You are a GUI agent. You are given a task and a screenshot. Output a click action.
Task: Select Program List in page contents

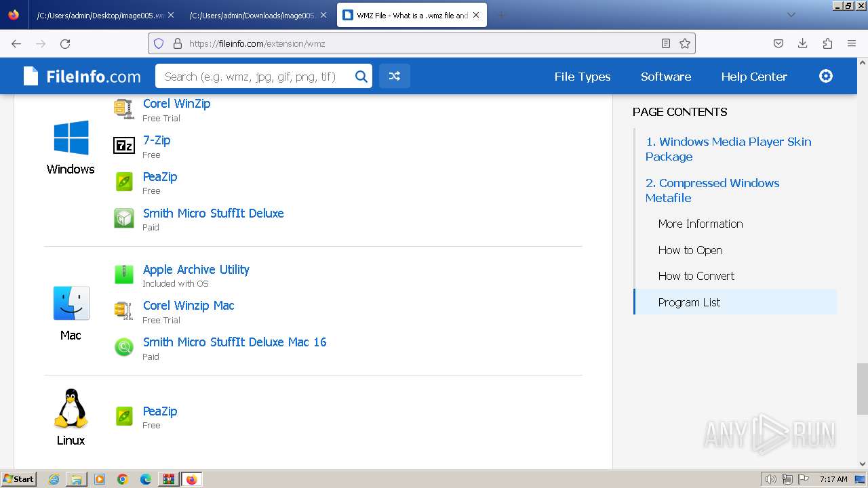735,302
